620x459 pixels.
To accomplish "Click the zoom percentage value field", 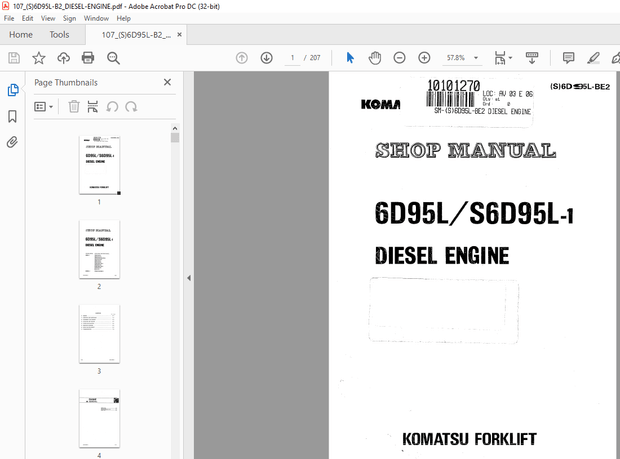I will [x=456, y=58].
